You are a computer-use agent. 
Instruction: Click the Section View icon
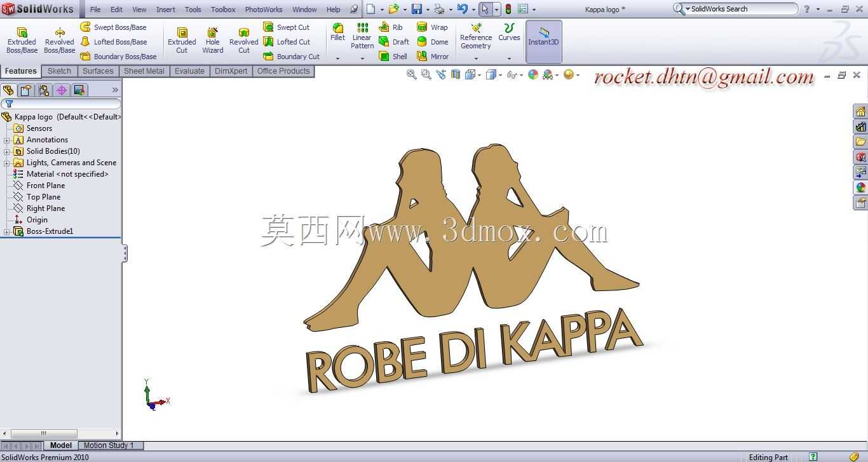click(456, 74)
